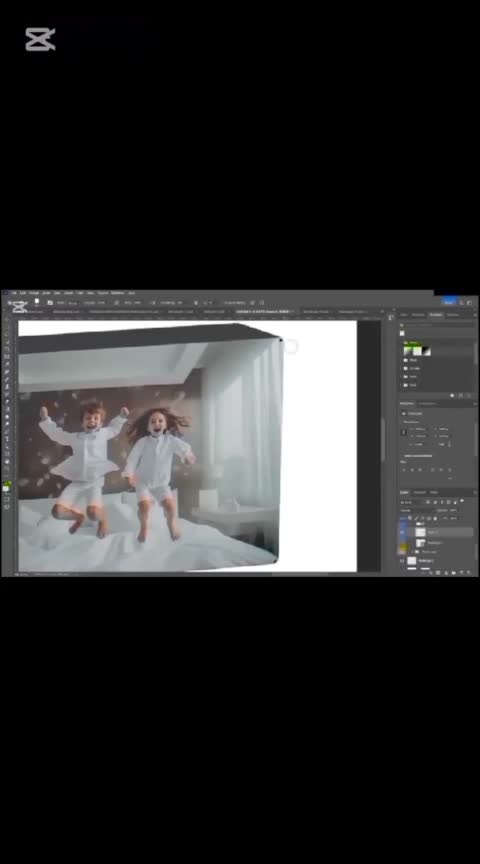
Task: Open layer Kind filter dropdown
Action: 412,503
